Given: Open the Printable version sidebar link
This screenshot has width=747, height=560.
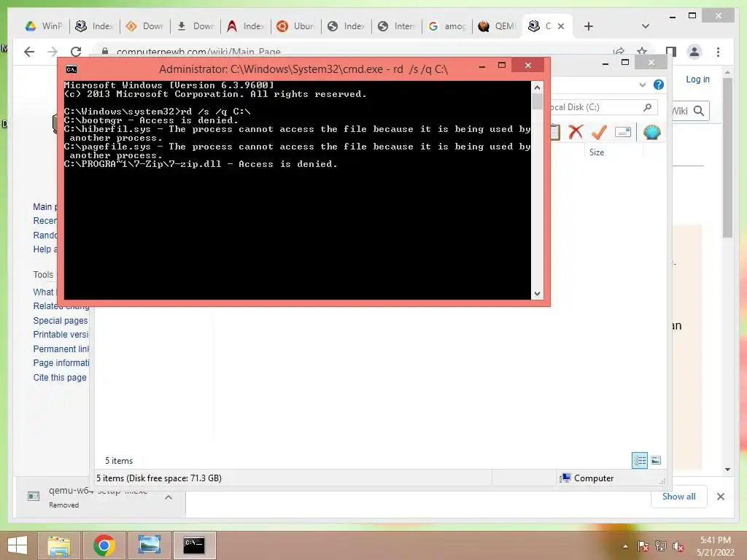Looking at the screenshot, I should [61, 334].
